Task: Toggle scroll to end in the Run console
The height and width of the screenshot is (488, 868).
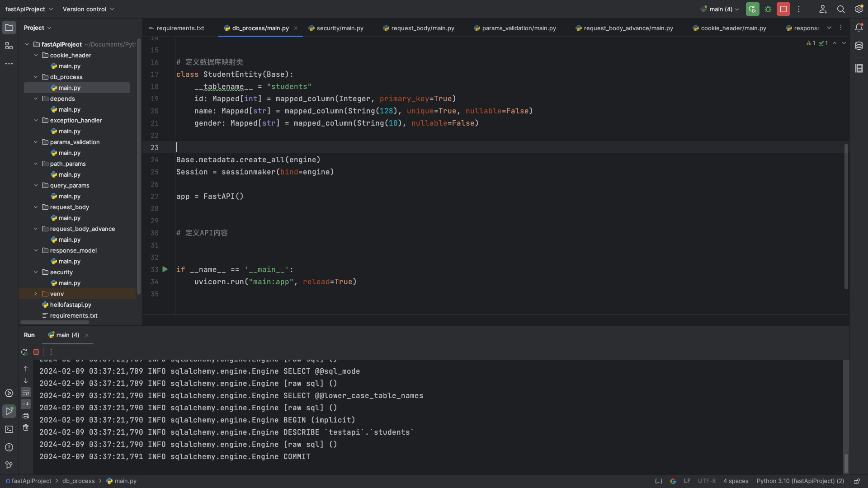Action: pyautogui.click(x=26, y=404)
